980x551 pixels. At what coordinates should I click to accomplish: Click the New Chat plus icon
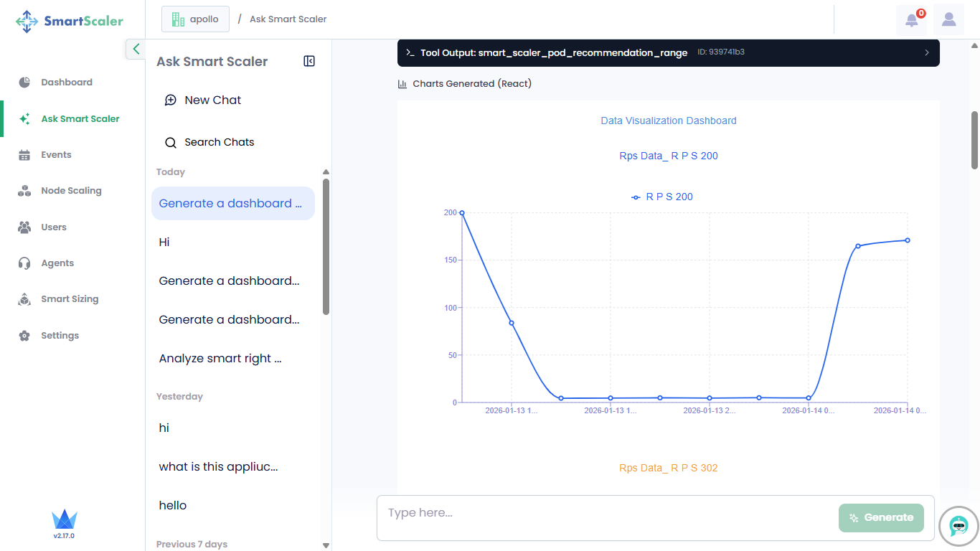click(171, 100)
